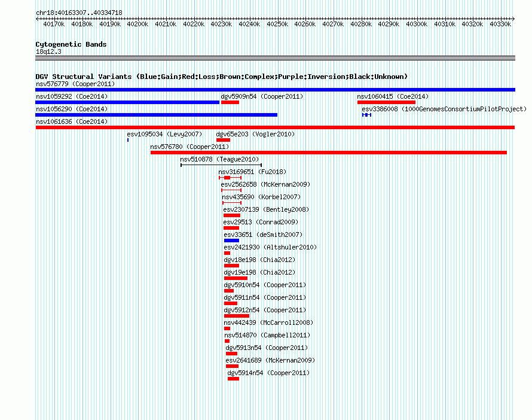Click the black nsv510878 unknown-type line
The height and width of the screenshot is (420, 532).
pyautogui.click(x=221, y=165)
